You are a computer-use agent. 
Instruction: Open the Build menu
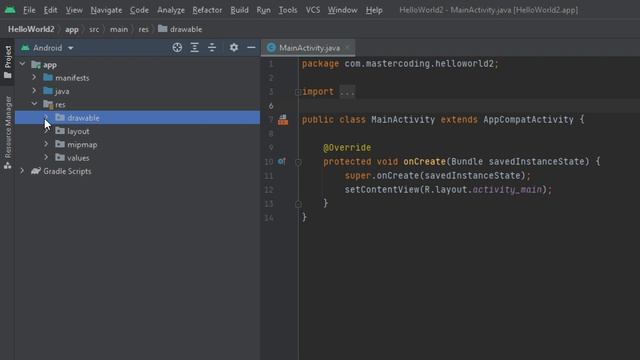(x=239, y=10)
